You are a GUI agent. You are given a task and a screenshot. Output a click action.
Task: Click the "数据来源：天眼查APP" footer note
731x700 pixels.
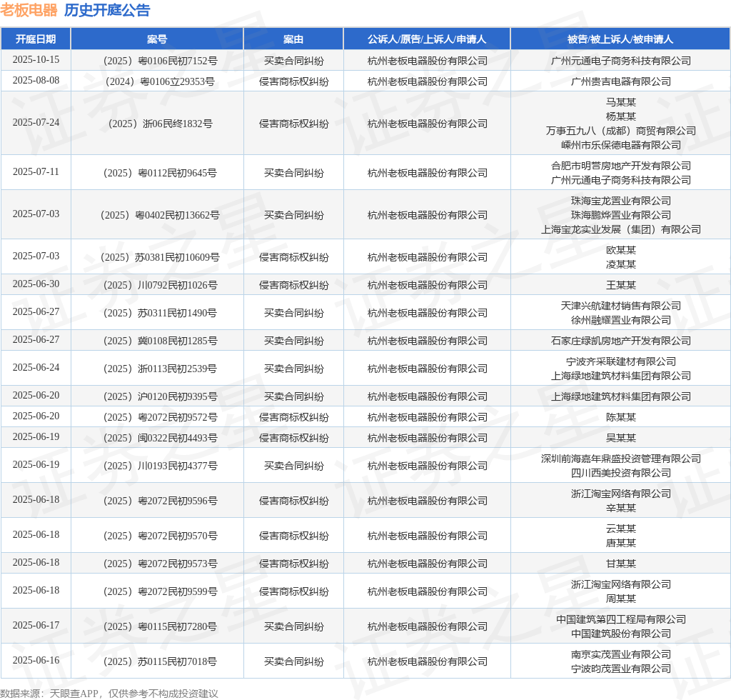click(49, 694)
